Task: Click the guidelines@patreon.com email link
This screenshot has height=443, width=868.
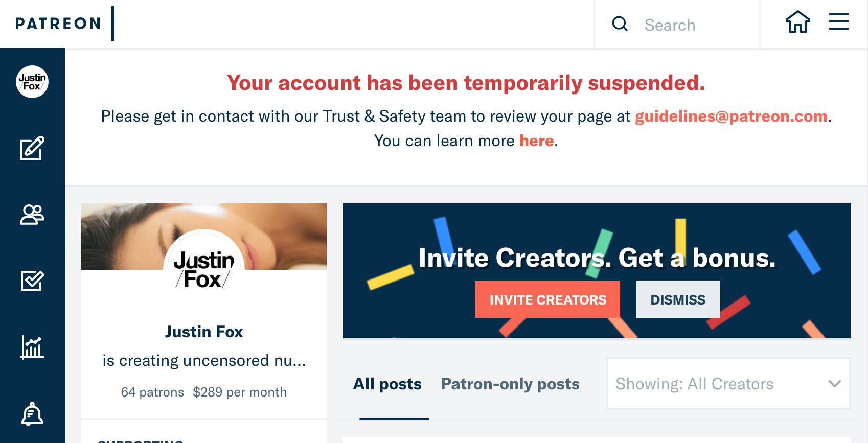Action: (730, 116)
